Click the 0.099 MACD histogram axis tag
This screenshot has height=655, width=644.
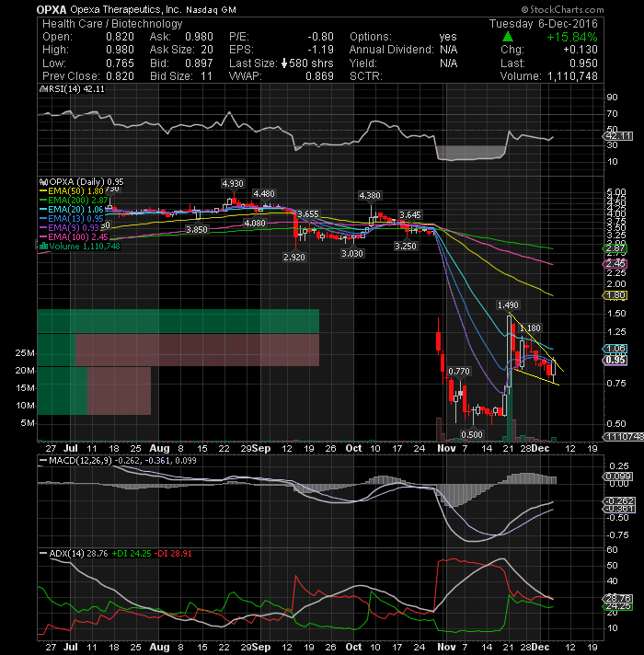pyautogui.click(x=618, y=477)
